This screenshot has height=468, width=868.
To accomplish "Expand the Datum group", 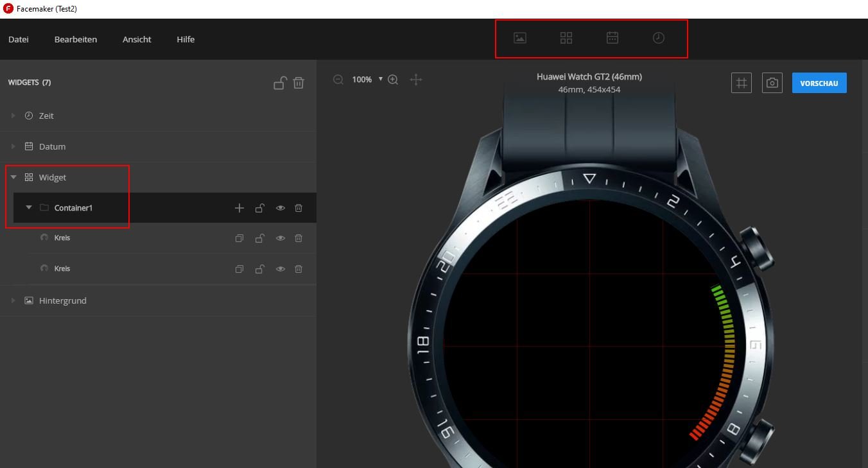I will click(x=13, y=146).
